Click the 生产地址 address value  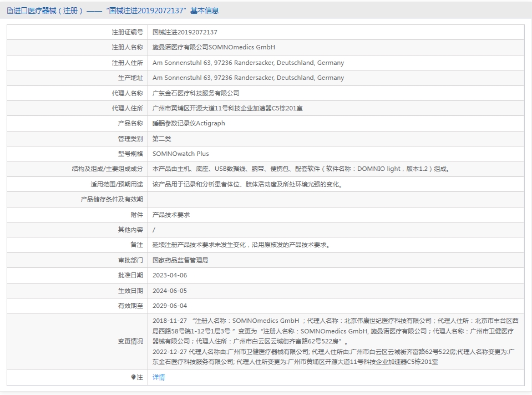pos(248,78)
